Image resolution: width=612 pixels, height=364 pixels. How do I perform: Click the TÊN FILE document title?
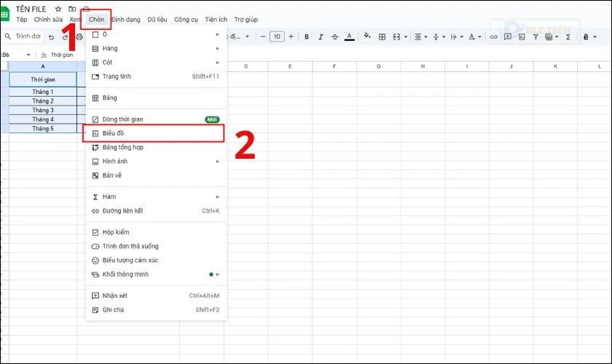pyautogui.click(x=31, y=9)
